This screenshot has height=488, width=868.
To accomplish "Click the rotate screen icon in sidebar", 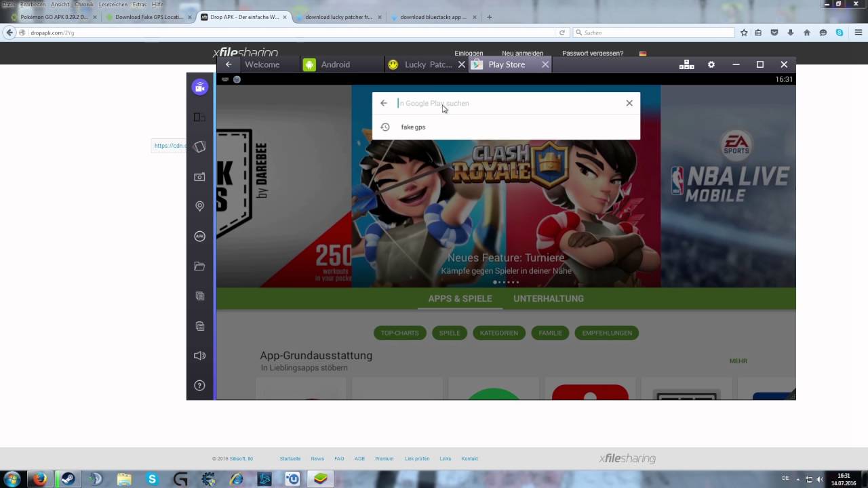I will 199,146.
